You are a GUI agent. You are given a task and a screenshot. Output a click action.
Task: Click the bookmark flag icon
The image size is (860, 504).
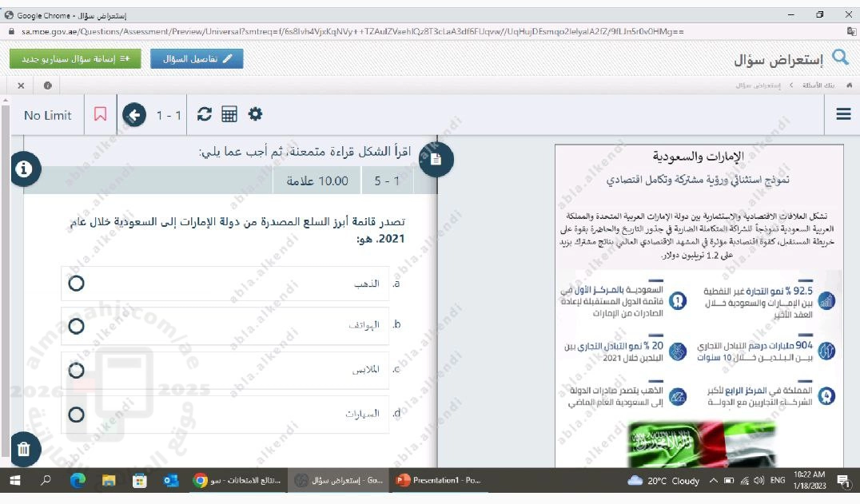click(x=100, y=115)
